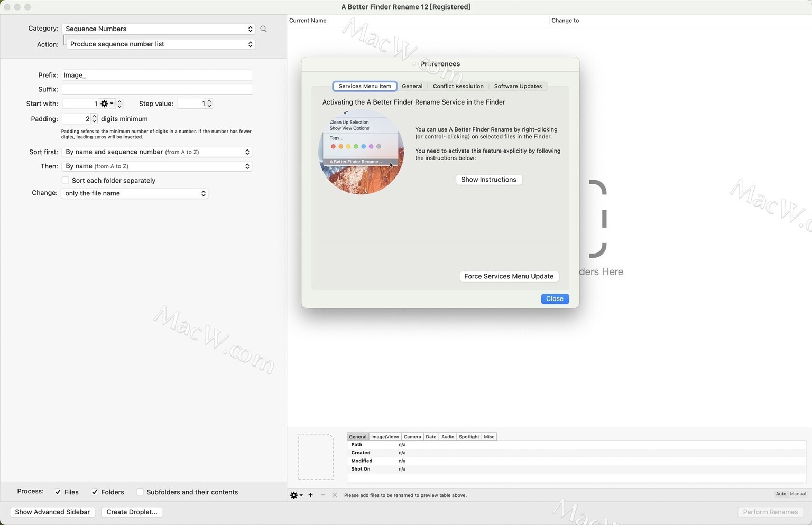Select the Date metadata tab
812x525 pixels.
(431, 437)
